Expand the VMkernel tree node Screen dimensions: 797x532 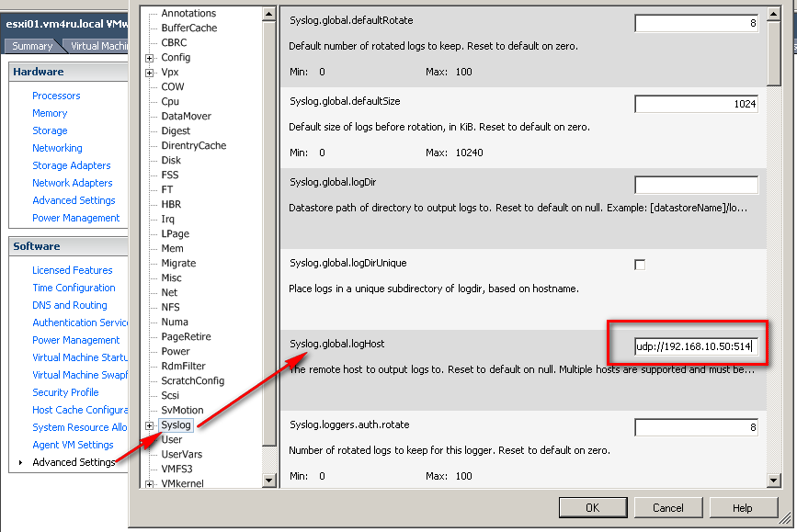click(x=150, y=484)
